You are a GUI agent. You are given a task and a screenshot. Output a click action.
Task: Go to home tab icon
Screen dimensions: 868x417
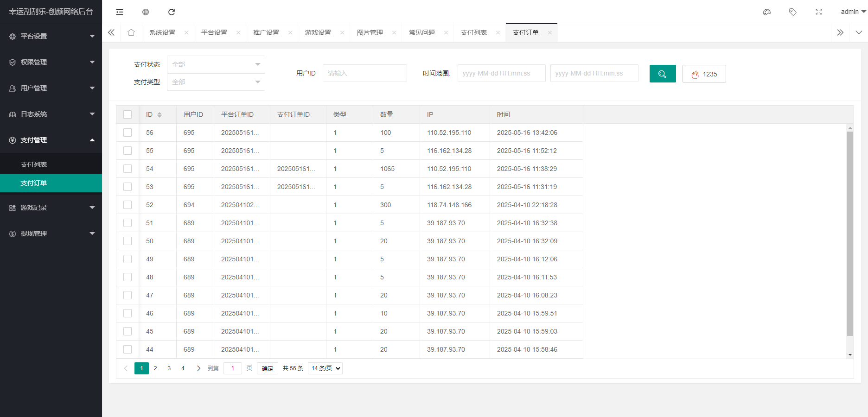pyautogui.click(x=131, y=32)
